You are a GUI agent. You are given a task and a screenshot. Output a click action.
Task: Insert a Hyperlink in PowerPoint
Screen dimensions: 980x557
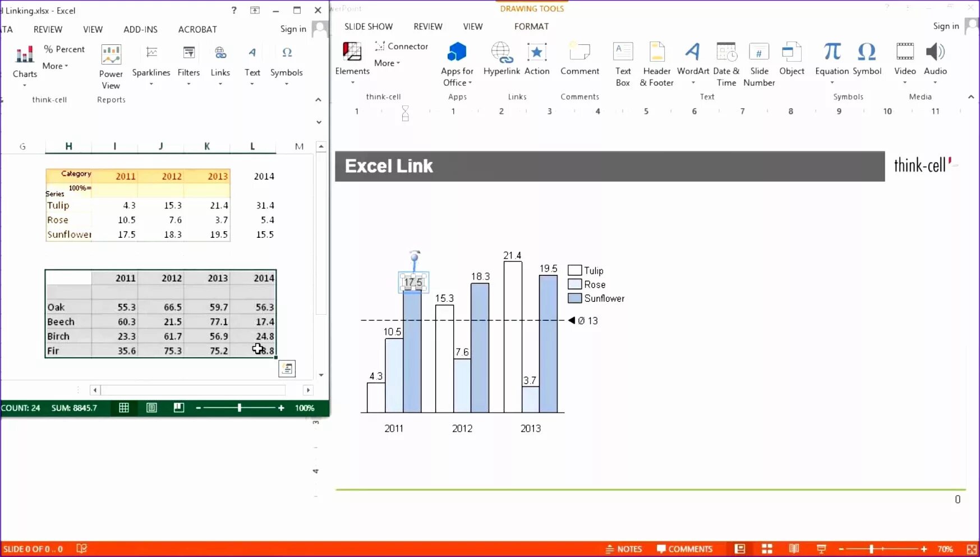(501, 59)
